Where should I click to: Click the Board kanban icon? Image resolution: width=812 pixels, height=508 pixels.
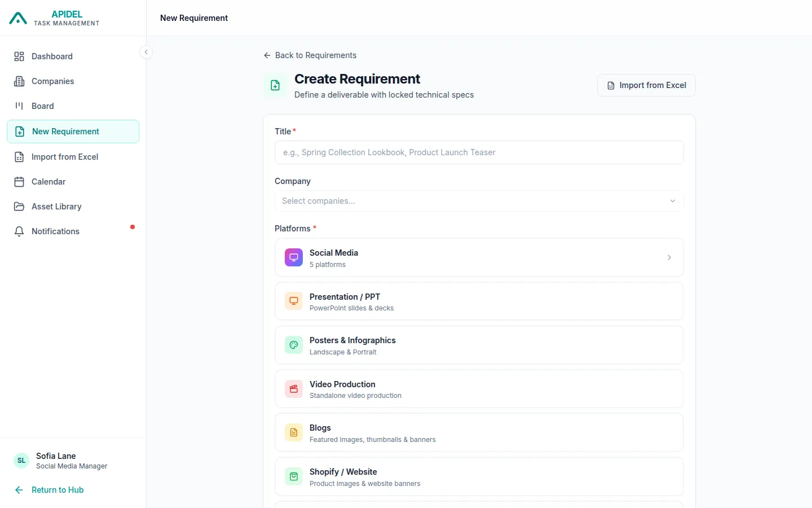pos(19,106)
